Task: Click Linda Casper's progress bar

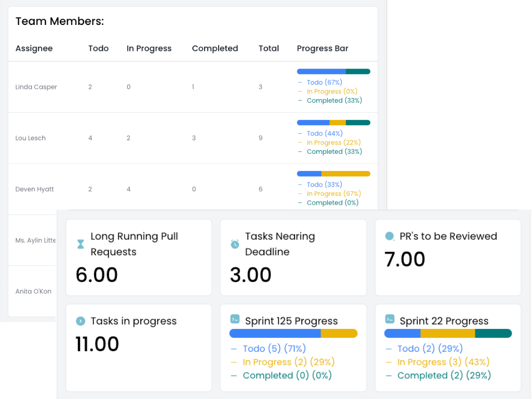Action: coord(334,72)
